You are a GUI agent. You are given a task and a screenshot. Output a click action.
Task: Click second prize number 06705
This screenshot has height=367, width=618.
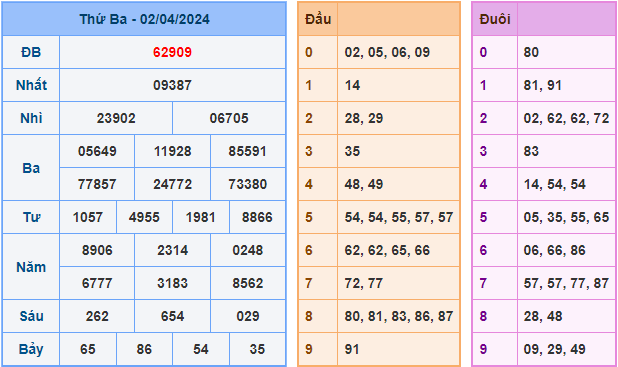[229, 118]
